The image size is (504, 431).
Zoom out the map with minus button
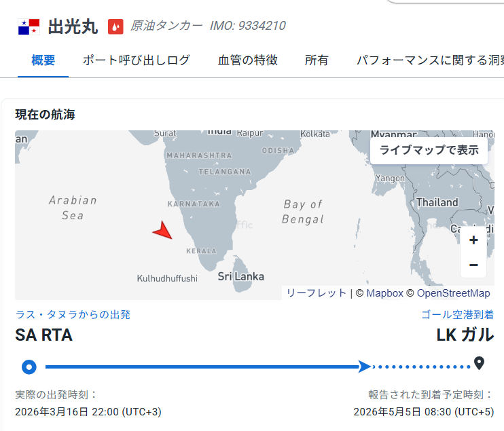pos(473,265)
